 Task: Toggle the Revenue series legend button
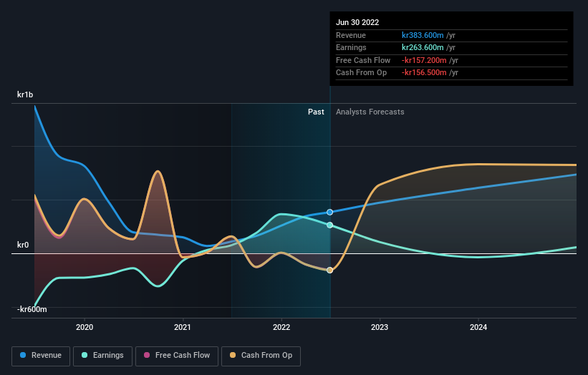41,356
